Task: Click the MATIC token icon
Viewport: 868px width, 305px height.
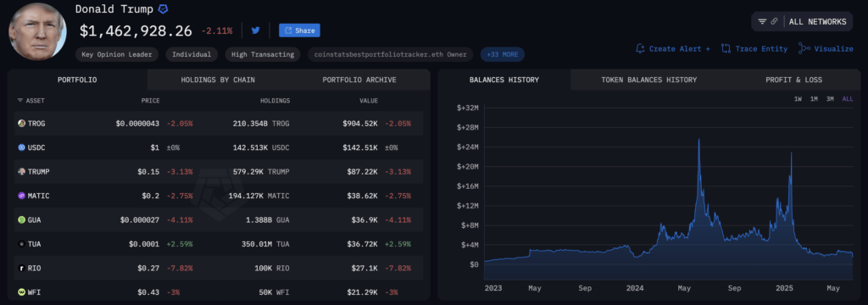Action: pos(21,196)
